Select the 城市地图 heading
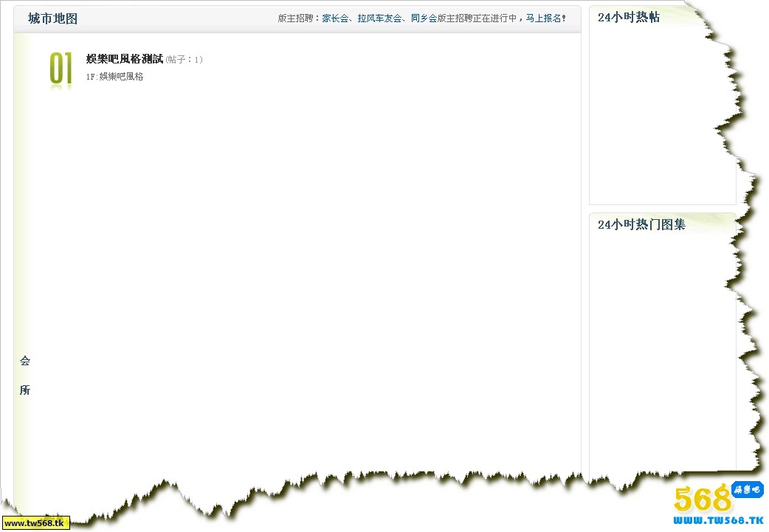The image size is (769, 532). (x=53, y=18)
